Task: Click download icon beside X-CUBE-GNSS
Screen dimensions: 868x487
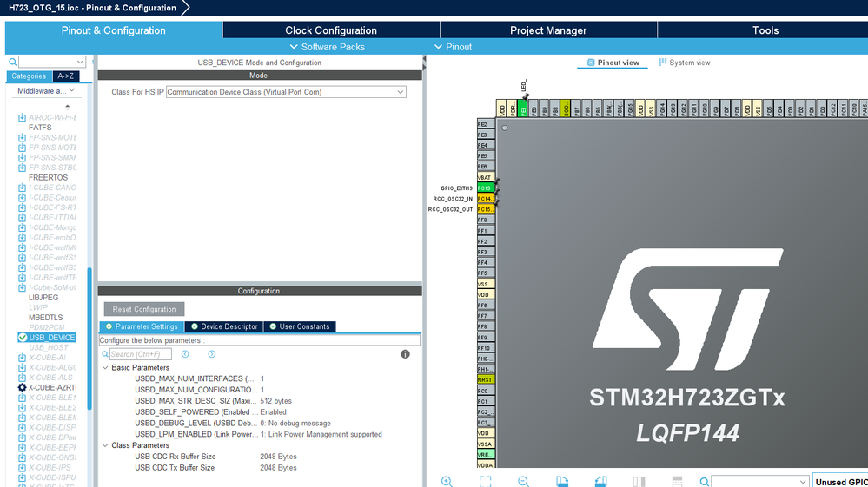Action: [x=22, y=457]
